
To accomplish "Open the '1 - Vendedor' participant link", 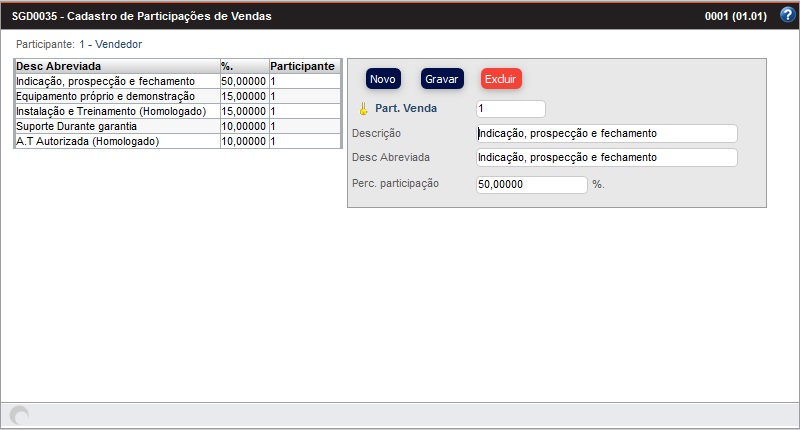I will (110, 45).
